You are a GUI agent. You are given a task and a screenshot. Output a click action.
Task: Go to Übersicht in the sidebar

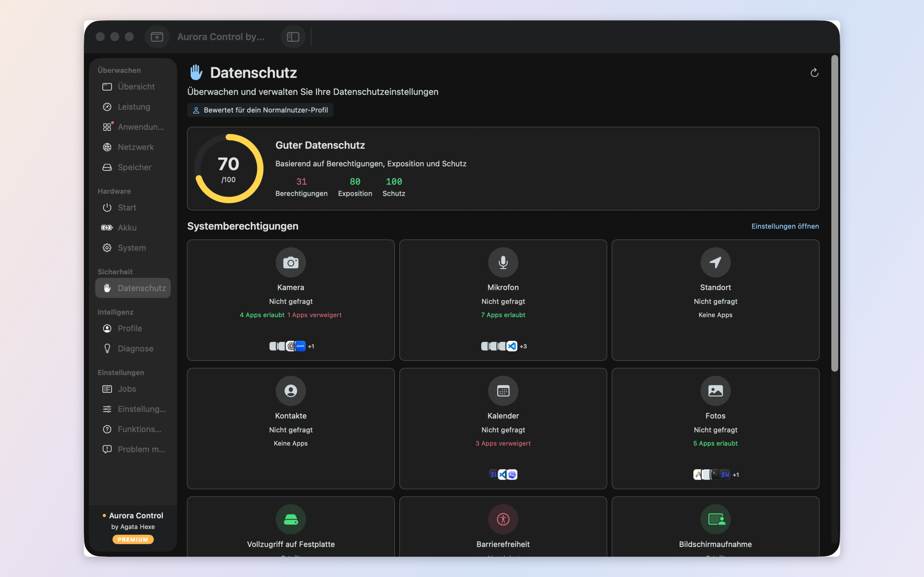[x=133, y=87]
